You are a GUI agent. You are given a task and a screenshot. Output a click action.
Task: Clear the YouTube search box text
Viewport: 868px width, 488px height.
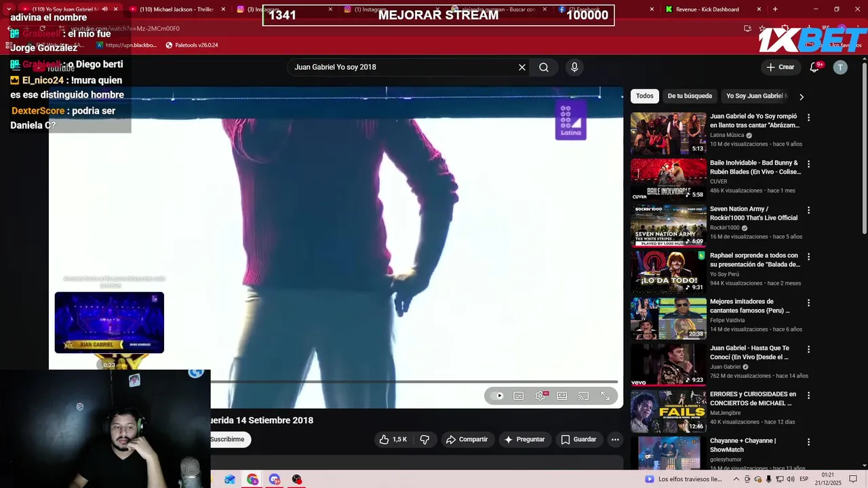522,67
